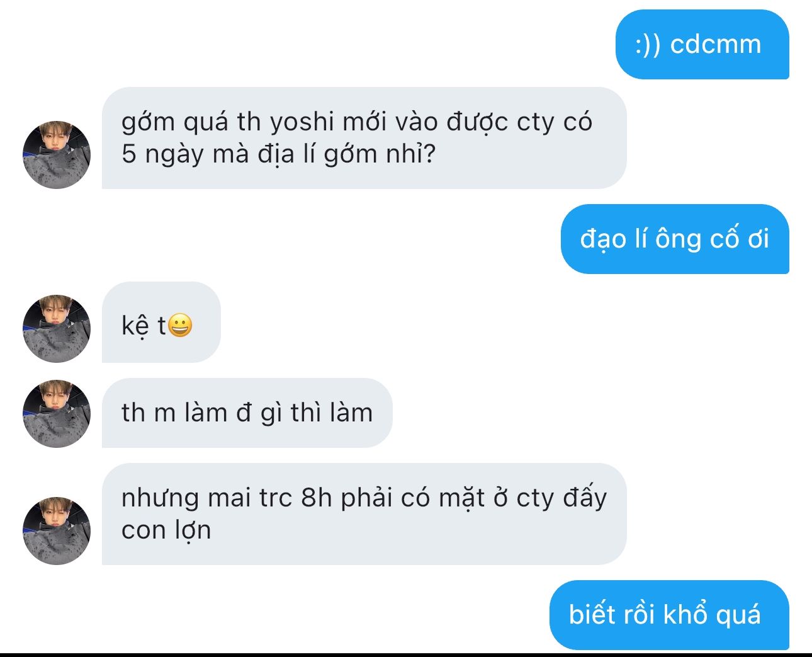Tap the grinning emoji in 'kệ t' message
This screenshot has width=812, height=657.
click(180, 326)
